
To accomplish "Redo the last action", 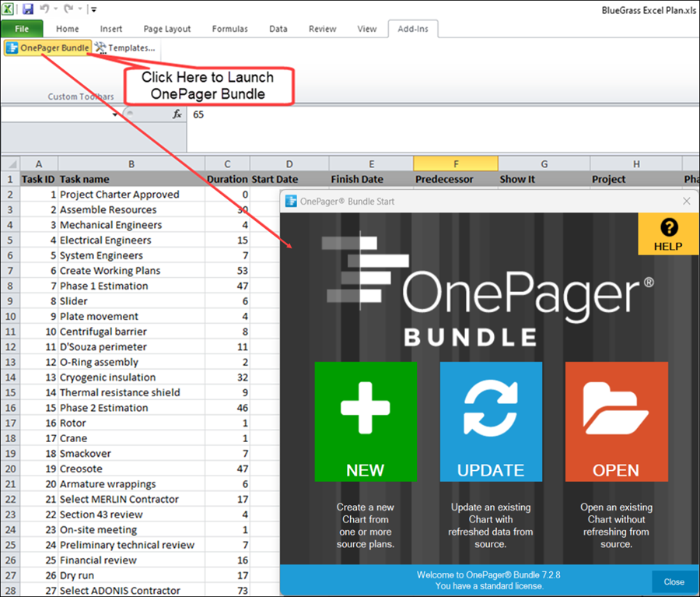I will pyautogui.click(x=68, y=8).
